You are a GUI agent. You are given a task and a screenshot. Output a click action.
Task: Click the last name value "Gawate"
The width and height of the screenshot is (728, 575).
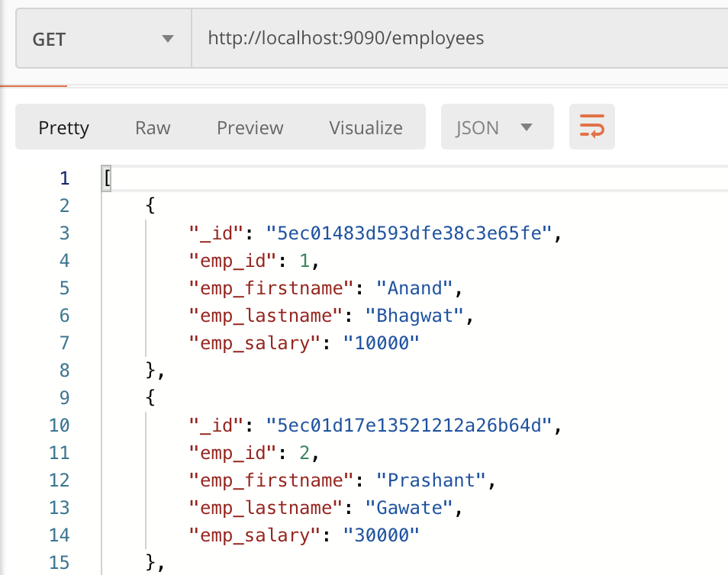[x=409, y=508]
